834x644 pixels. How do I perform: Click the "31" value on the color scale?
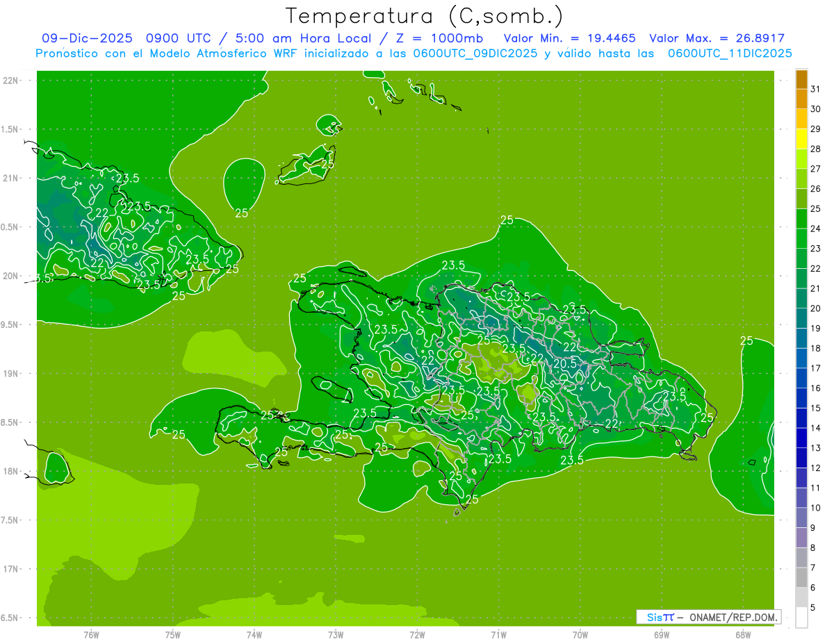pos(816,89)
